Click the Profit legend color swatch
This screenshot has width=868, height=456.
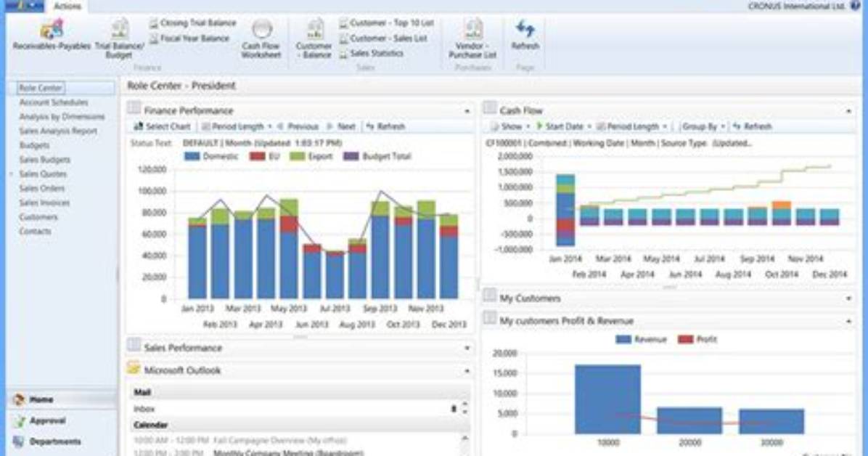coord(685,340)
